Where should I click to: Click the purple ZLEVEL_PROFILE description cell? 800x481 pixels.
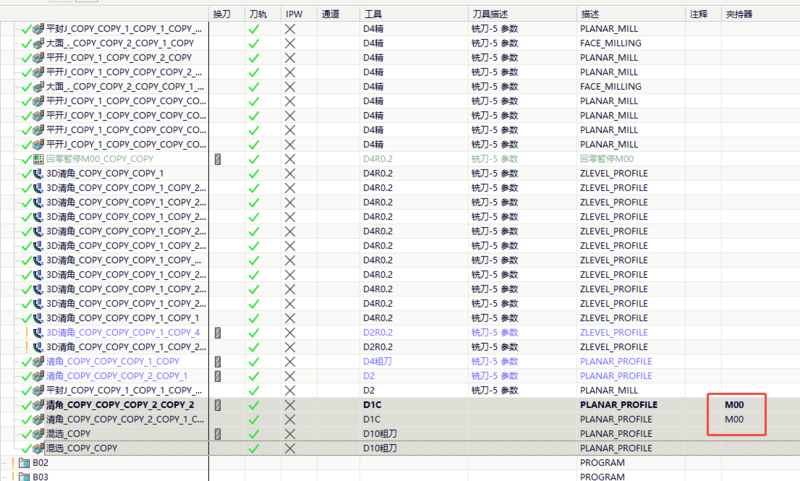pos(614,333)
